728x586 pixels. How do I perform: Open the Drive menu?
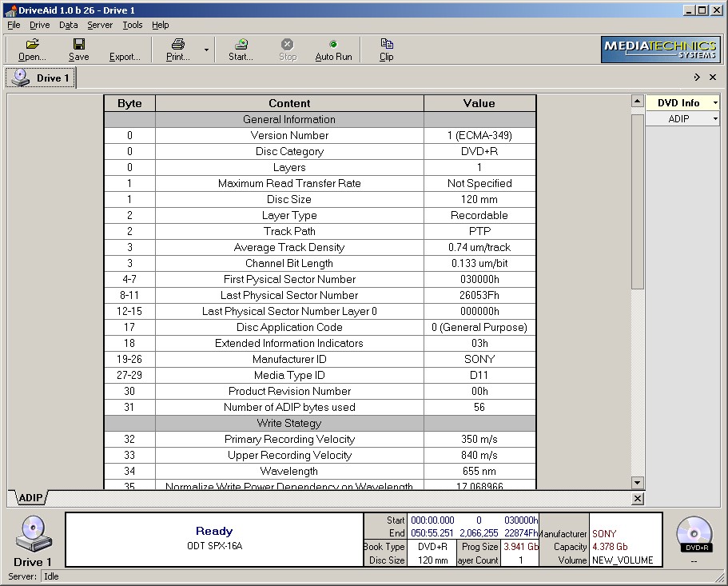coord(39,25)
